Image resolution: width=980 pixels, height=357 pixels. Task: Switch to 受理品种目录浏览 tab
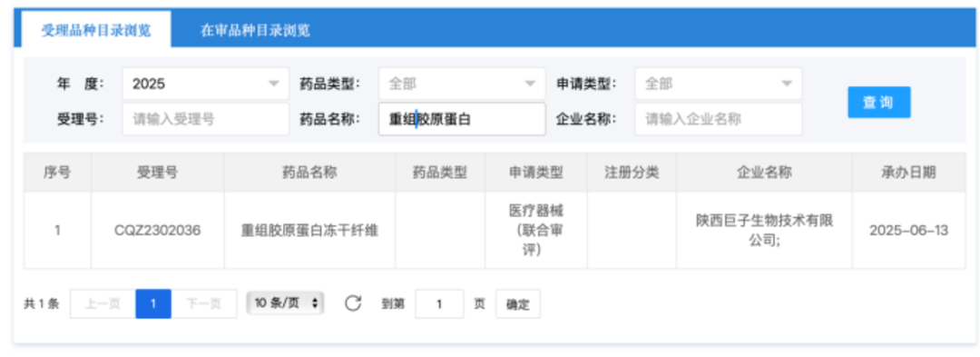96,30
